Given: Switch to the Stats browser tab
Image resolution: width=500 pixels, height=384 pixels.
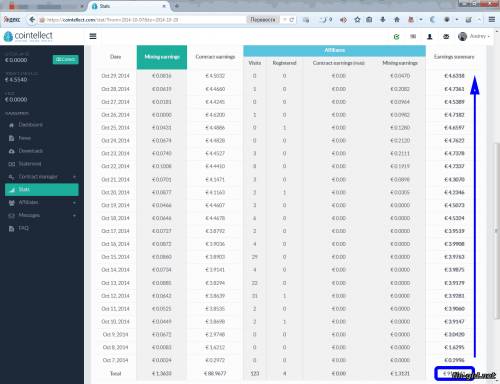Looking at the screenshot, I should point(128,6).
